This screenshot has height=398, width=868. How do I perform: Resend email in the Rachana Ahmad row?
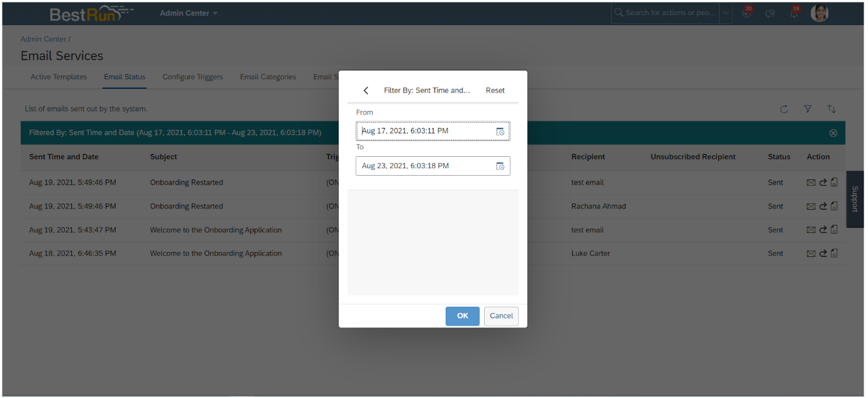pos(823,206)
